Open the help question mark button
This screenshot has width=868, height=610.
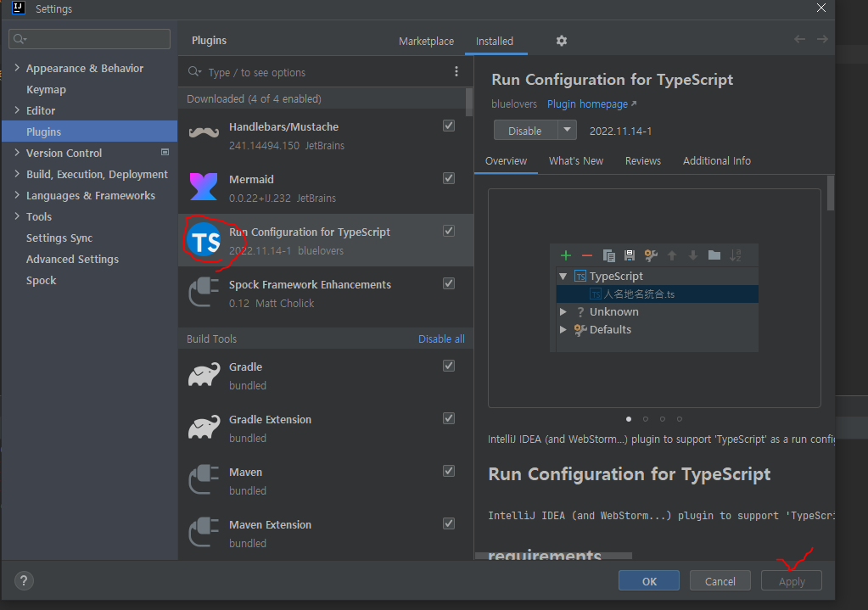[24, 580]
